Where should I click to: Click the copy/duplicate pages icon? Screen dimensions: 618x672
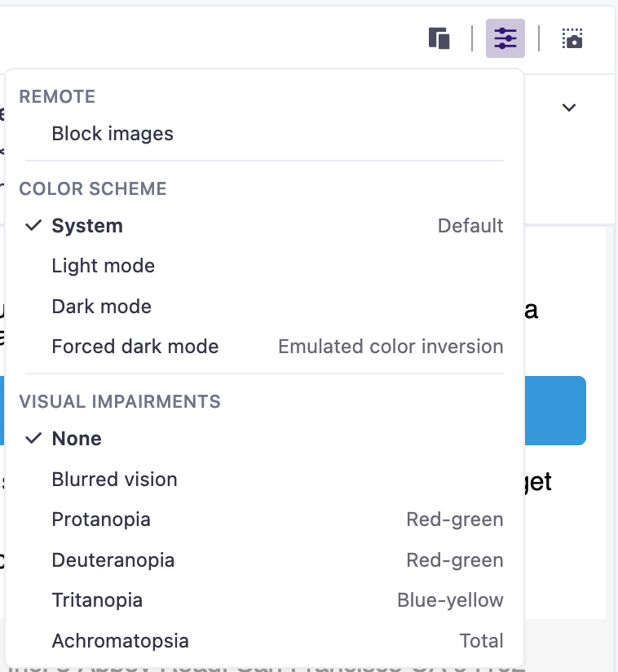[439, 38]
